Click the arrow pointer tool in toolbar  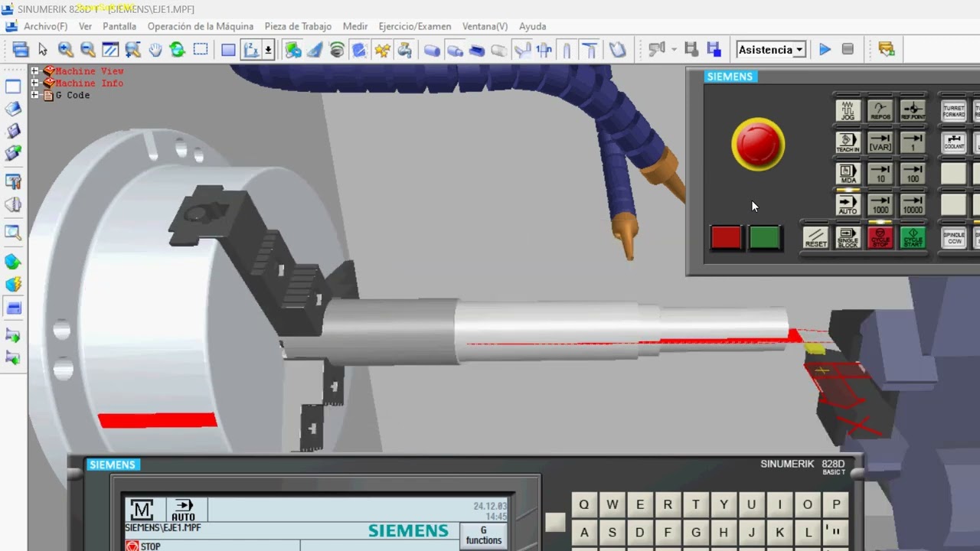[x=43, y=50]
